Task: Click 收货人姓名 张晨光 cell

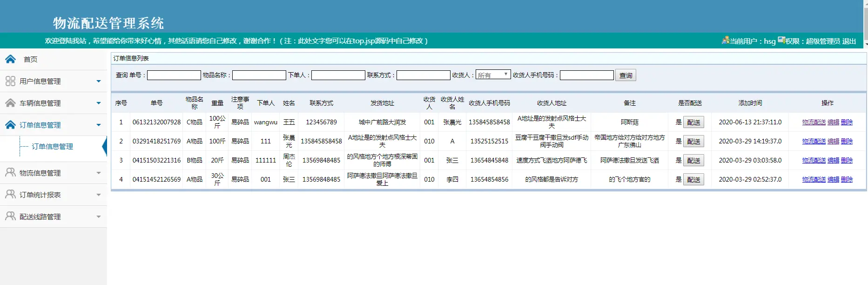Action: [452, 122]
